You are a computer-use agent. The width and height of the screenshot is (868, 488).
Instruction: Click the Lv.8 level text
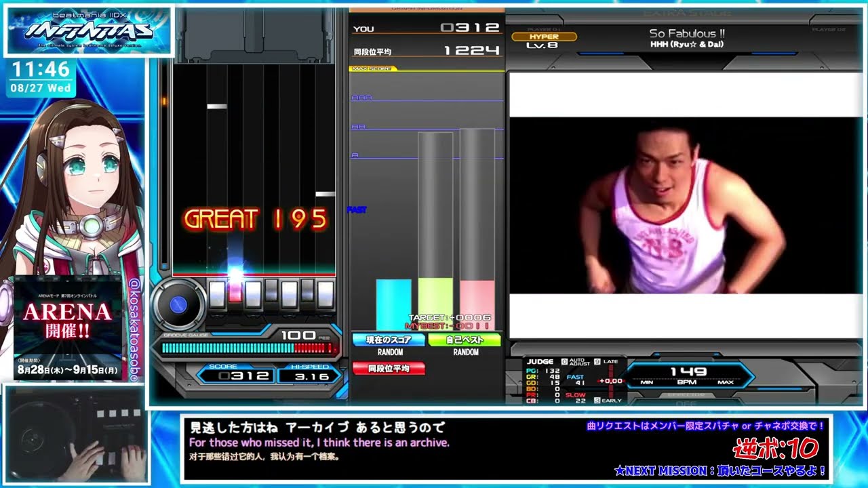tap(542, 46)
